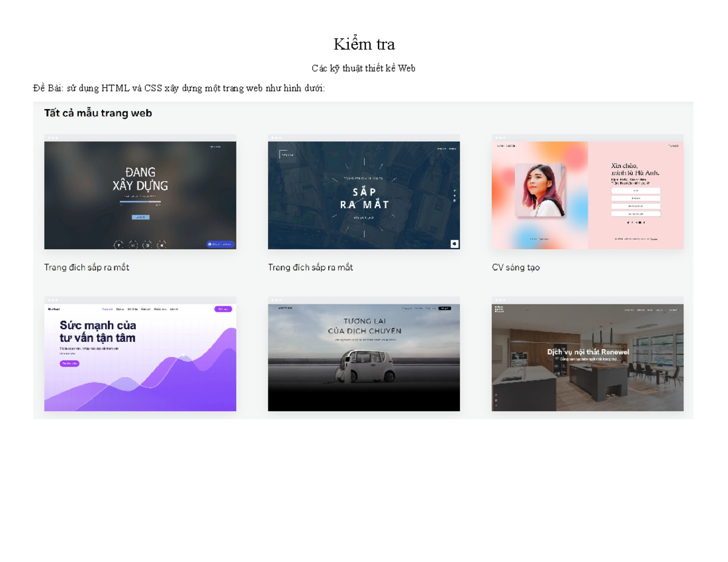Click the black button in the car template header
The width and height of the screenshot is (728, 562).
(x=445, y=309)
